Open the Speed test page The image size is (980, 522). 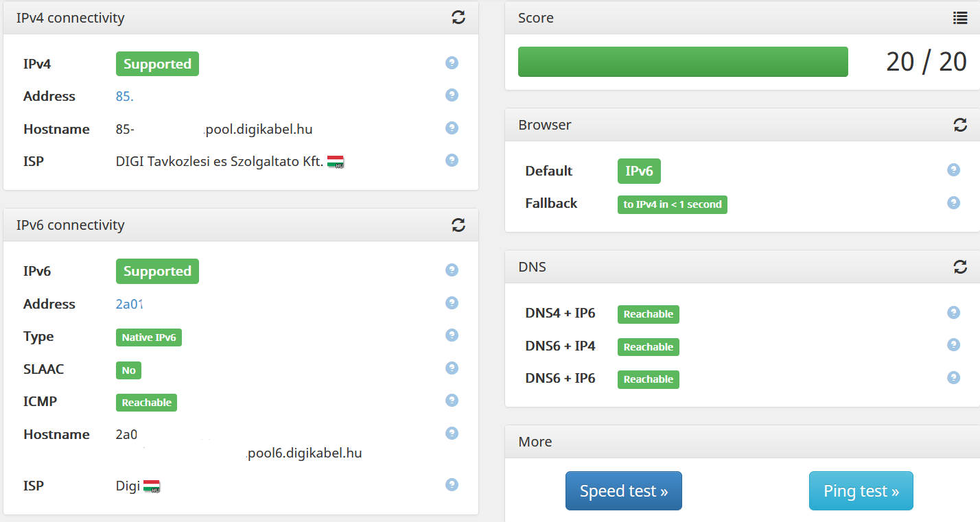[623, 491]
